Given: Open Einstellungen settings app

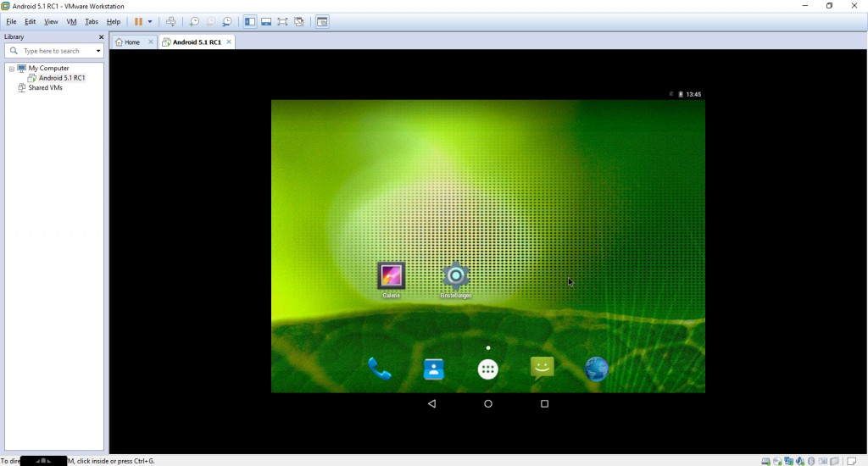Looking at the screenshot, I should [x=456, y=276].
